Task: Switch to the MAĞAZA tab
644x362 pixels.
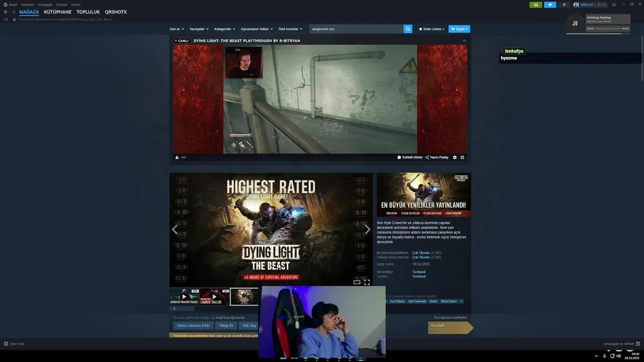Action: [x=29, y=12]
